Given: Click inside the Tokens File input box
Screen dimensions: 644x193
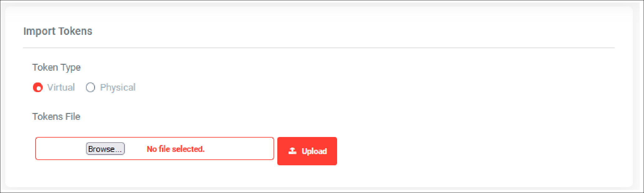Looking at the screenshot, I should pos(155,148).
